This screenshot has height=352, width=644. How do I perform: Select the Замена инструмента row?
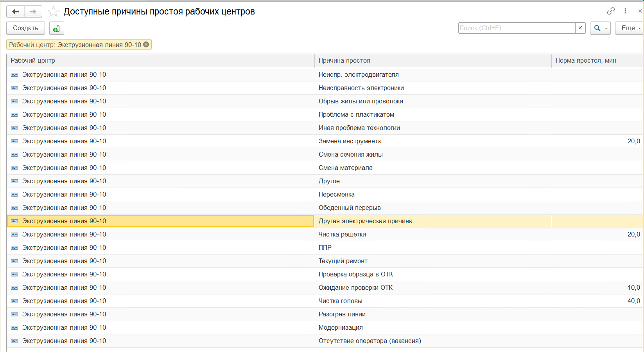point(325,141)
